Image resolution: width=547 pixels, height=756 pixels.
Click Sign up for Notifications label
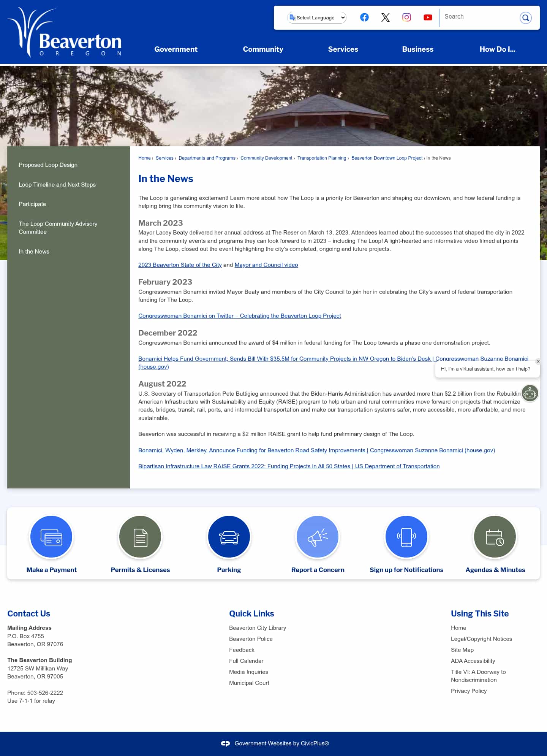coord(406,570)
